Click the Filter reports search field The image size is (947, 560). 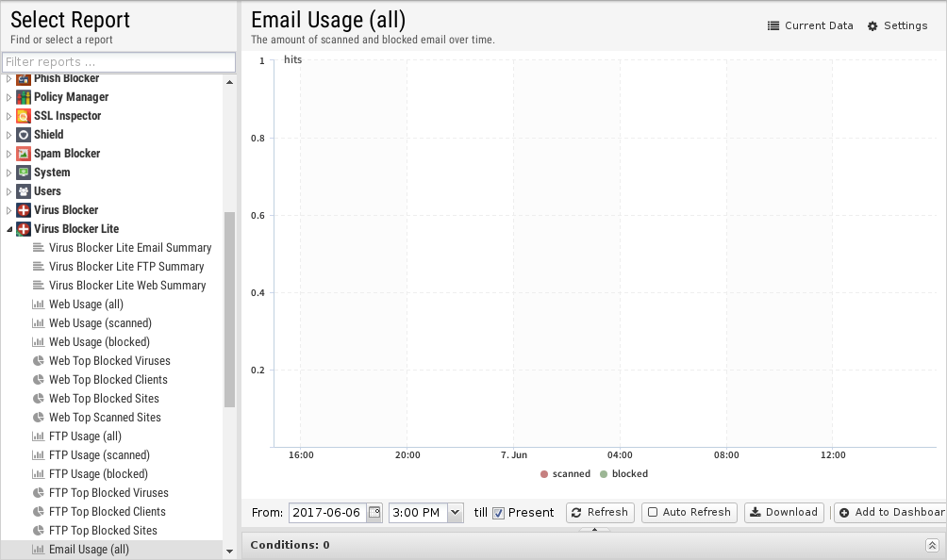point(118,62)
